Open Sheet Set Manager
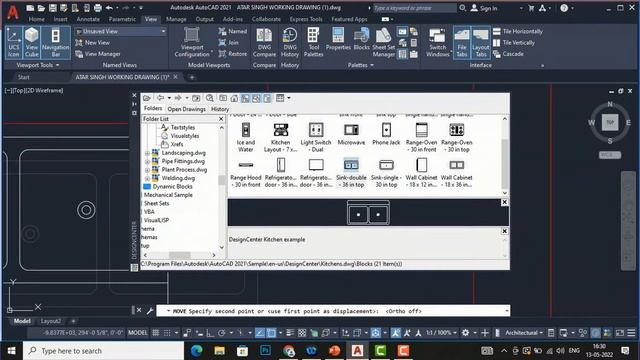Image resolution: width=640 pixels, height=360 pixels. [383, 42]
